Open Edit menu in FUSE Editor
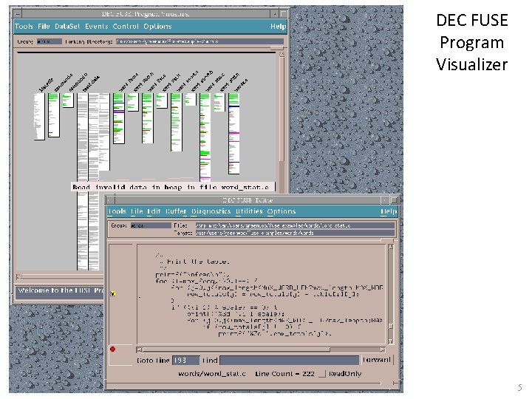Viewport: 532px width, 399px height. tap(154, 211)
